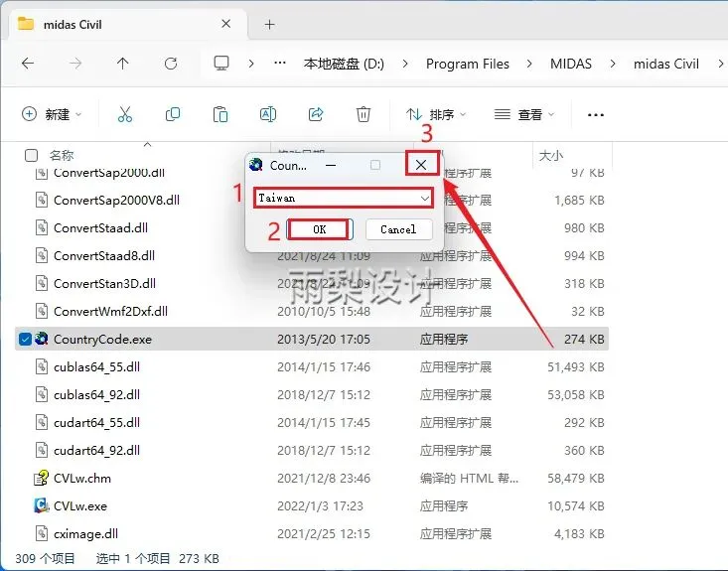Click the Copy icon in toolbar

173,114
